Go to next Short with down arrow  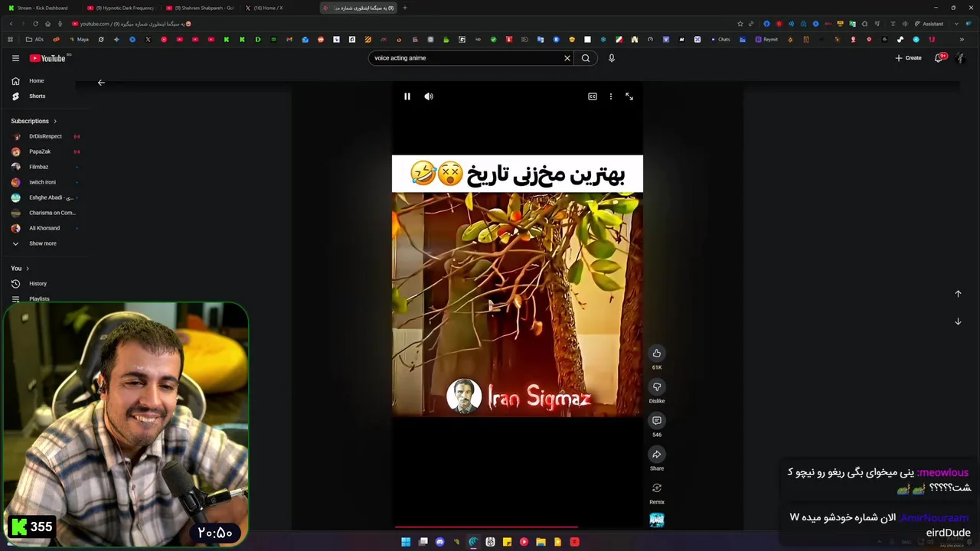click(958, 321)
